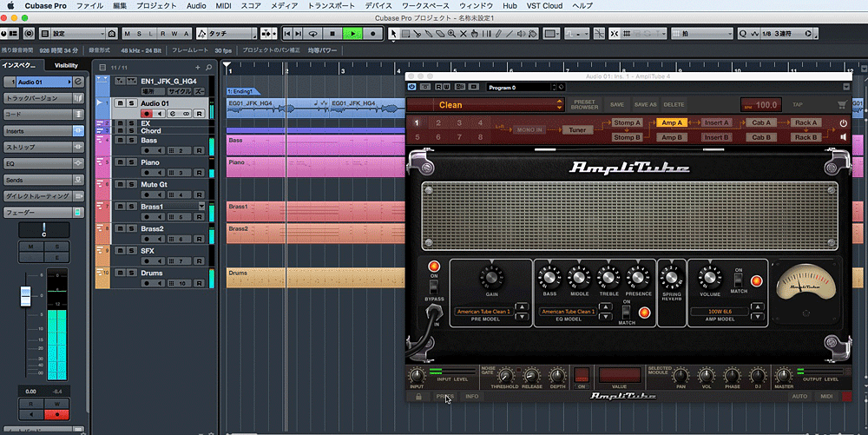The image size is (868, 435).
Task: Open the ファイル menu
Action: [x=89, y=5]
